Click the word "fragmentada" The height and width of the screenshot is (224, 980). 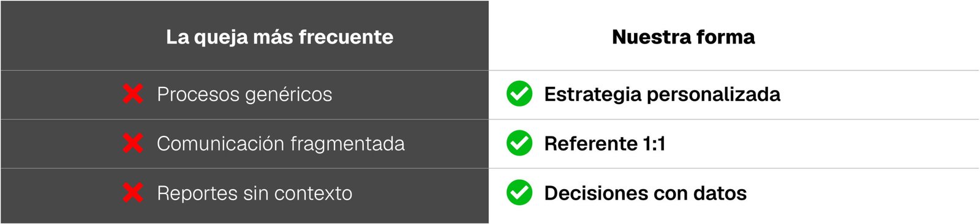point(347,144)
